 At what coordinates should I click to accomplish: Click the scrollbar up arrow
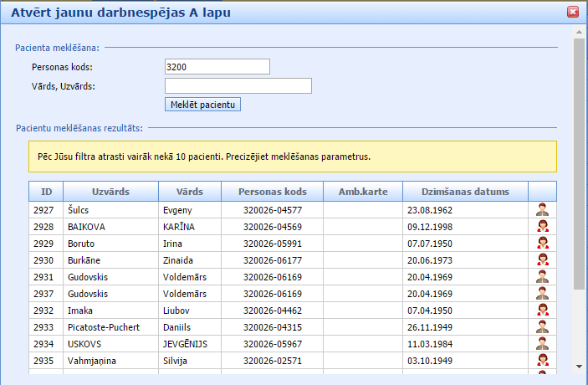(579, 32)
